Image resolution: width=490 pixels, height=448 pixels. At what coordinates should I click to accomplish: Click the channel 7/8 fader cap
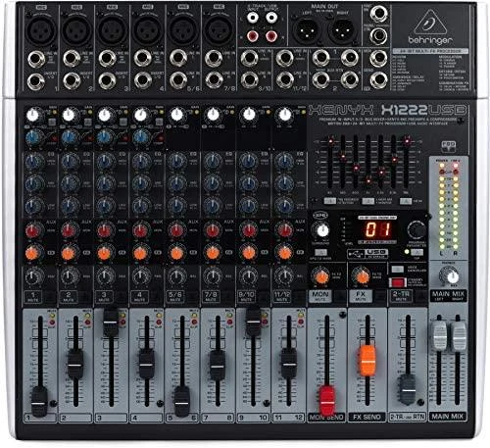point(218,366)
